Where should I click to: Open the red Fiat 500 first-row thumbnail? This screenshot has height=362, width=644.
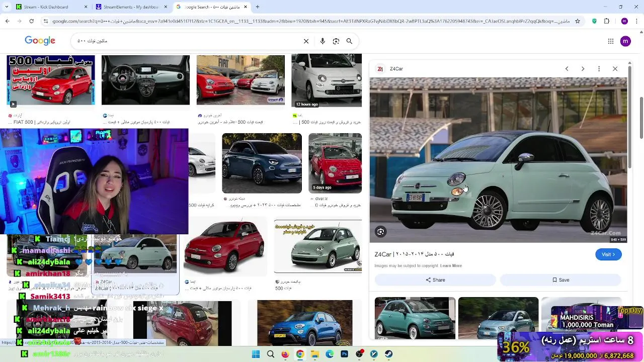(50, 80)
